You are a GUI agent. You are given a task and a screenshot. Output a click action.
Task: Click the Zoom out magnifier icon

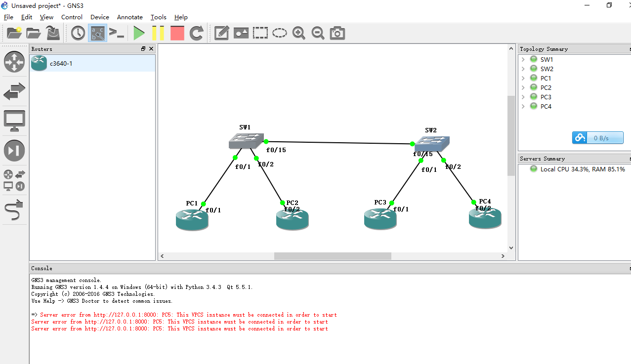pyautogui.click(x=318, y=33)
